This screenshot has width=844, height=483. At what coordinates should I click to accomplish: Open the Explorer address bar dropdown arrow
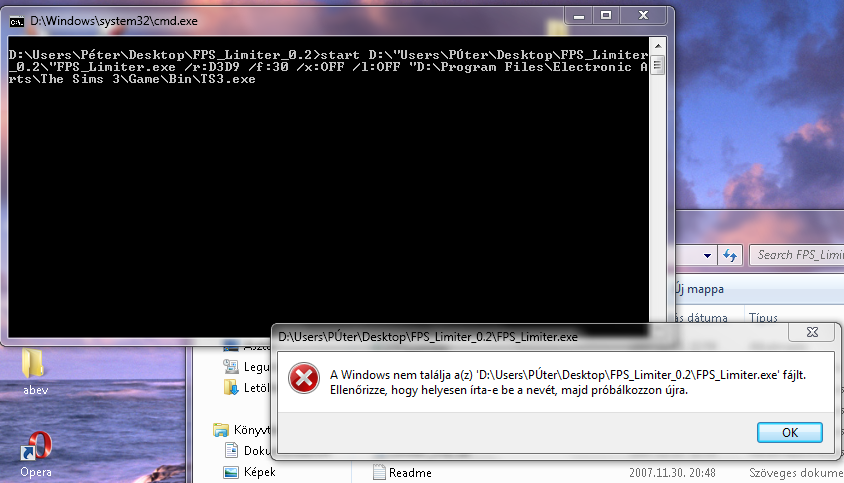pyautogui.click(x=707, y=256)
